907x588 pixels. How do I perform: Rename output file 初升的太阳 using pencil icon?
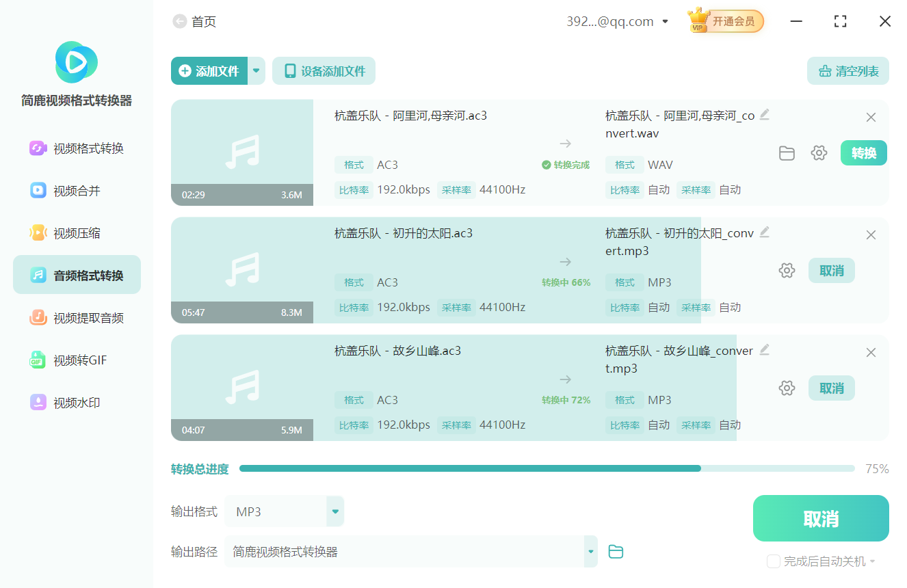click(x=765, y=232)
